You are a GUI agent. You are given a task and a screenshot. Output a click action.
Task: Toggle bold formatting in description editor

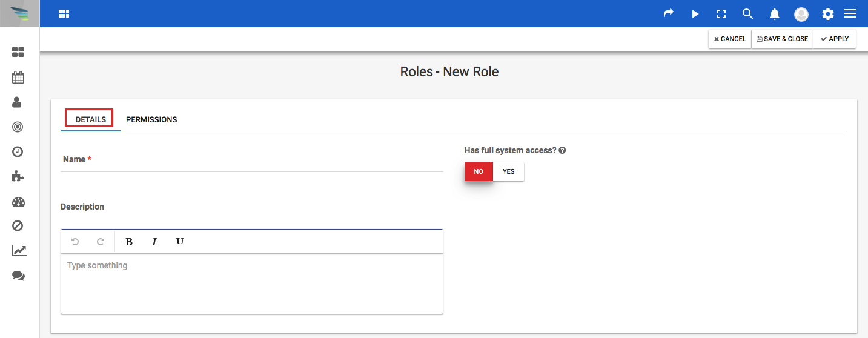click(x=129, y=242)
